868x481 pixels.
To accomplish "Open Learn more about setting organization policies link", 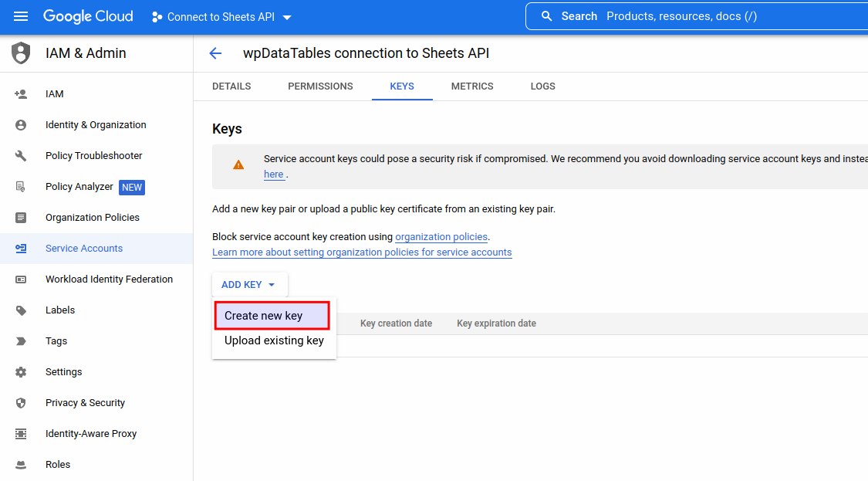I will tap(362, 252).
